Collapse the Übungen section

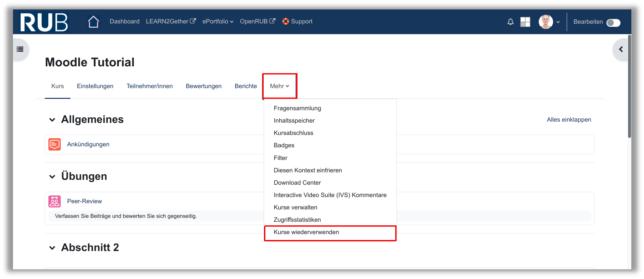point(52,177)
